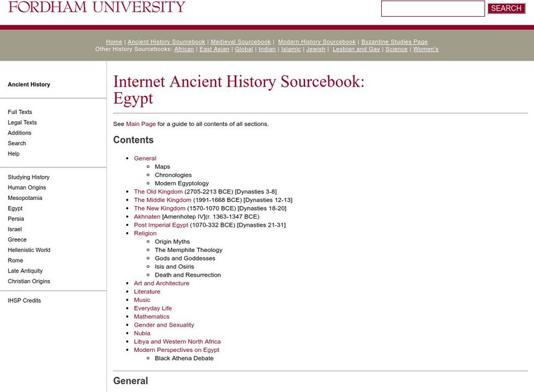Jump to Music section
Image resolution: width=534 pixels, height=392 pixels.
click(142, 300)
